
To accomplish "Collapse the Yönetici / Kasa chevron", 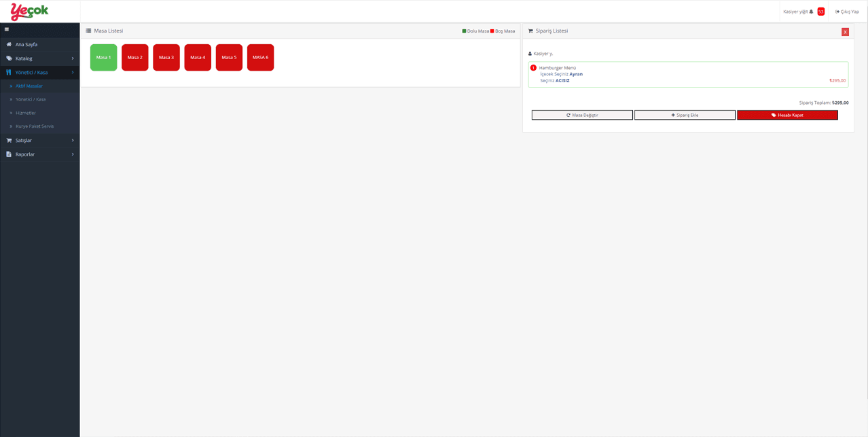I will (73, 72).
